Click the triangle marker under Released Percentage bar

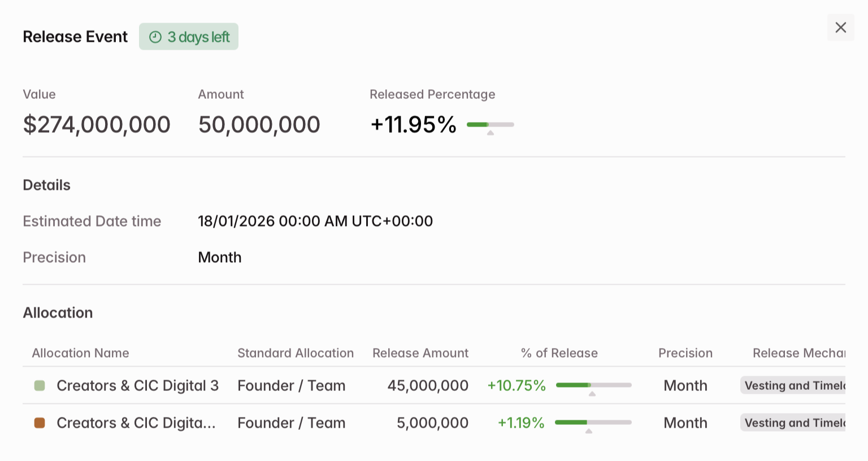pyautogui.click(x=491, y=133)
